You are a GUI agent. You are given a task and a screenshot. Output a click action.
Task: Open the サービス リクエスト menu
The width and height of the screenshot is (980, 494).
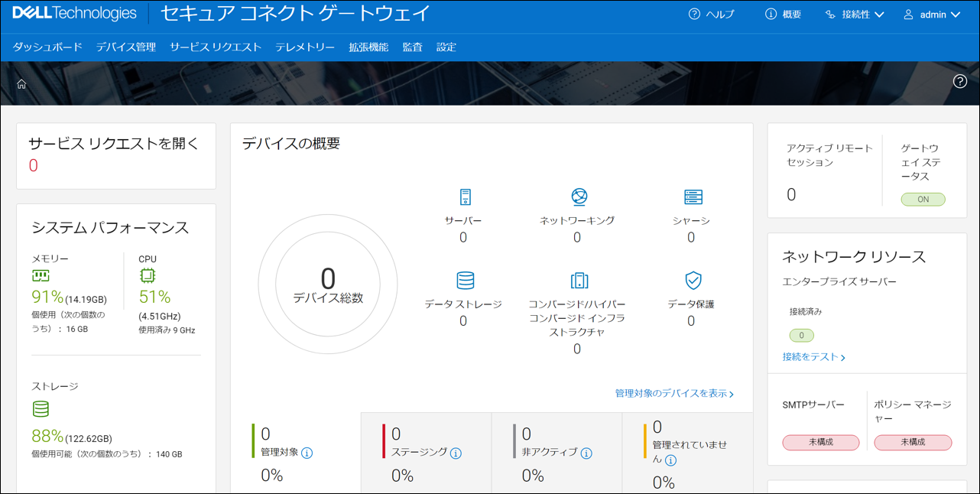(x=216, y=47)
